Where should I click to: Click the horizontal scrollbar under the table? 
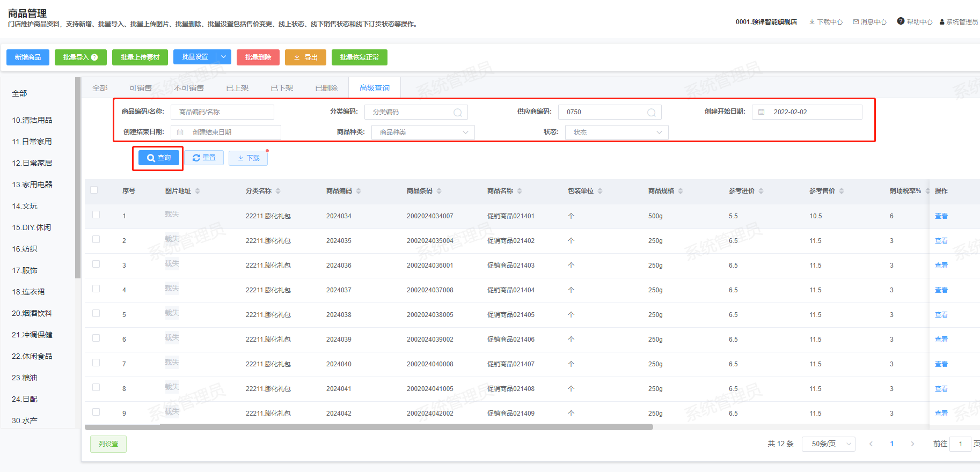pyautogui.click(x=369, y=427)
